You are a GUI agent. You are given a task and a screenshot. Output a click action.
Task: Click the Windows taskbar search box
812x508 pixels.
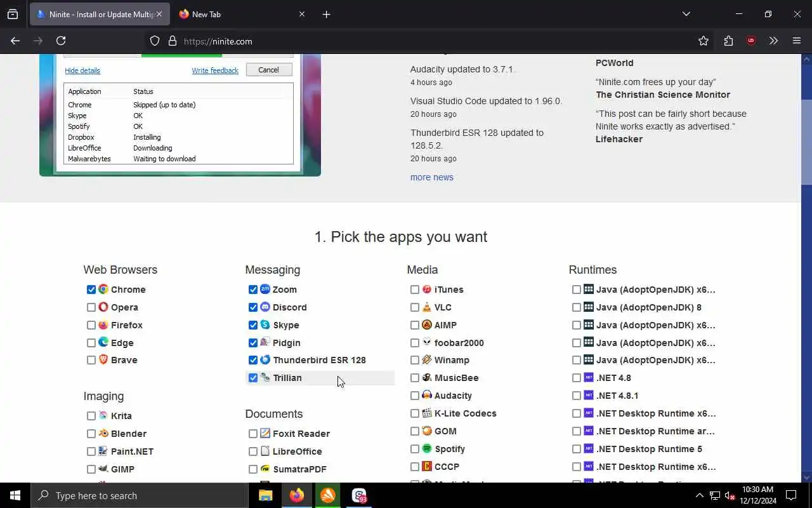[140, 495]
